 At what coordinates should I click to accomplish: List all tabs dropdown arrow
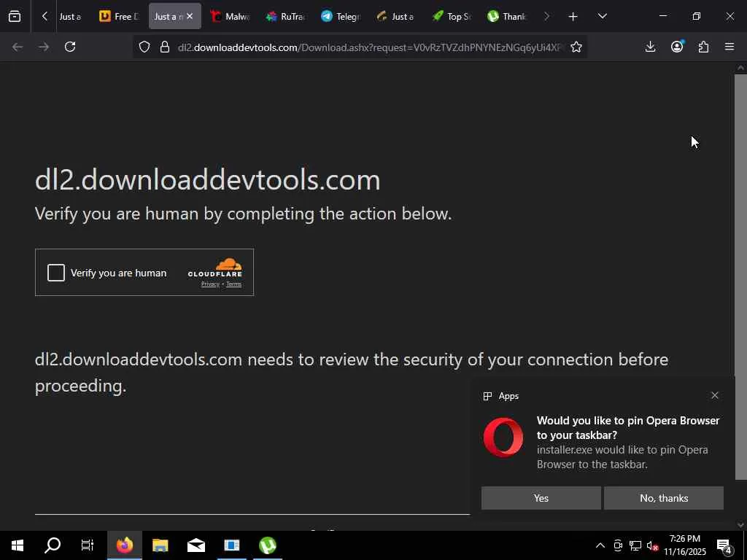pyautogui.click(x=602, y=16)
